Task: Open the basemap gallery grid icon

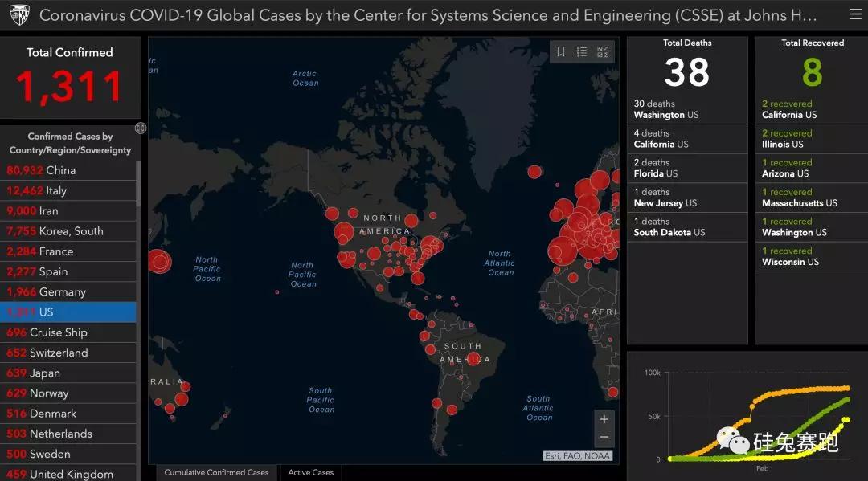Action: (603, 51)
